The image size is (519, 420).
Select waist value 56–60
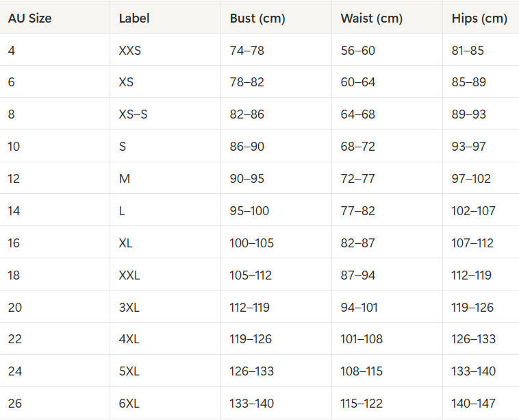point(358,51)
